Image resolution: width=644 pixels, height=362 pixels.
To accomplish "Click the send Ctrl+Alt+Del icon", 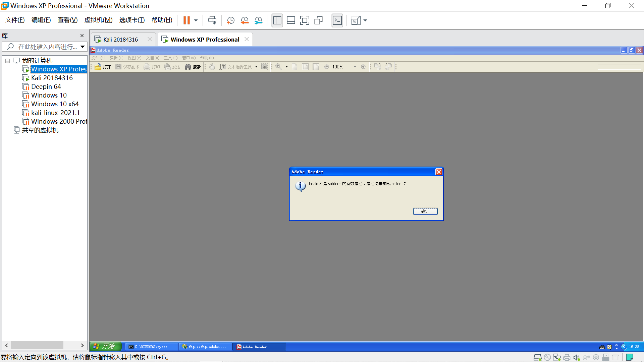I will [x=212, y=20].
